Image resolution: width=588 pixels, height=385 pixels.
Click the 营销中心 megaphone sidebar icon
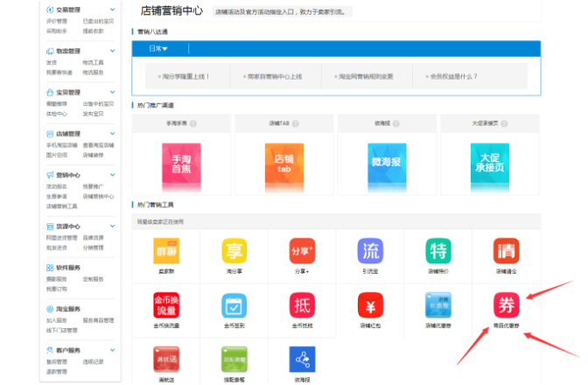(x=50, y=175)
